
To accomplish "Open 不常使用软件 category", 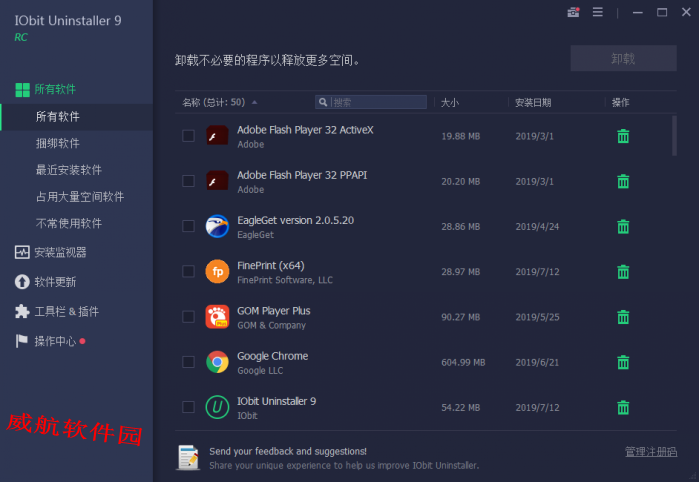I will pos(69,223).
